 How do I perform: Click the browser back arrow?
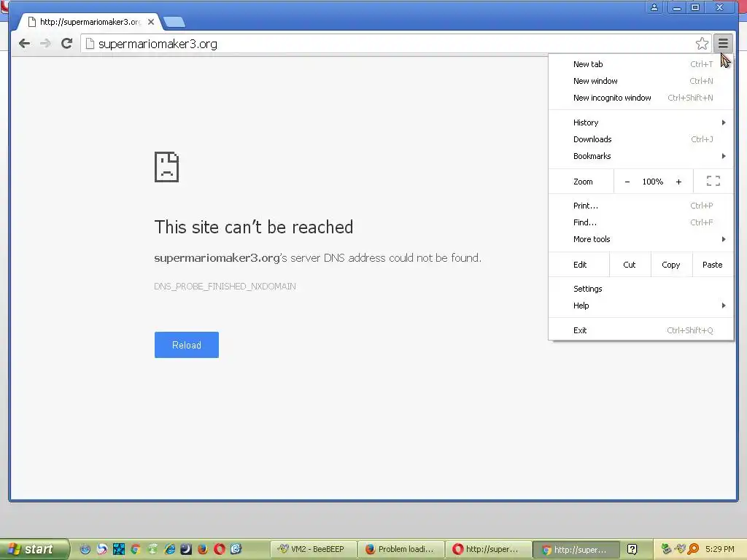coord(24,44)
